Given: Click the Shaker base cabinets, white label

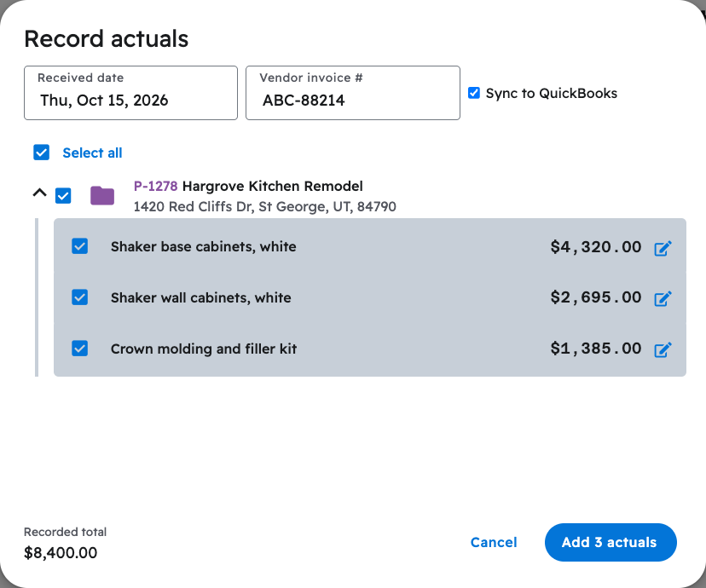Looking at the screenshot, I should pos(204,246).
